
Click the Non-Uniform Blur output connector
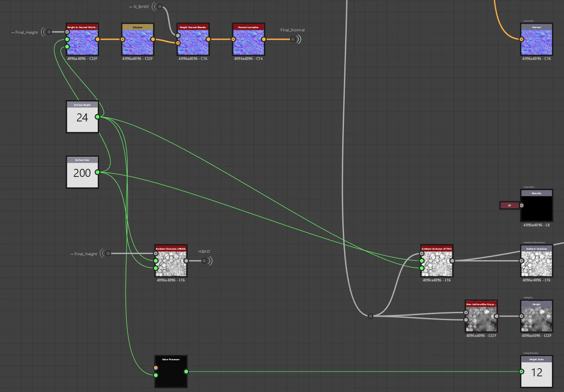pos(496,316)
